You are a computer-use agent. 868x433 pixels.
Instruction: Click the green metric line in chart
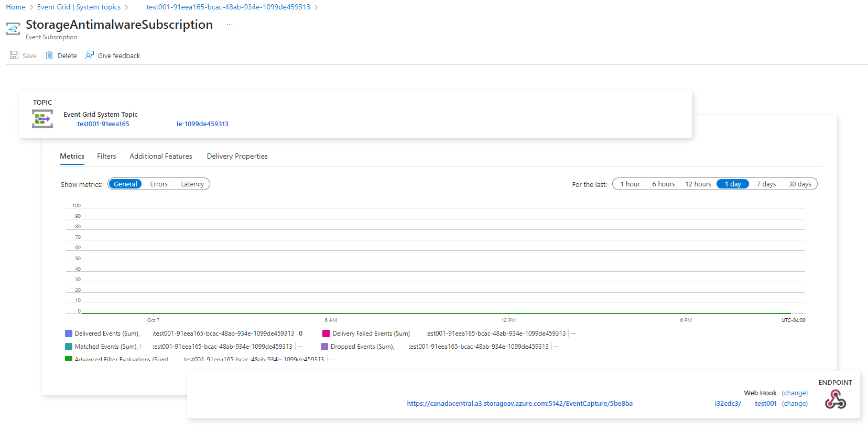(436, 313)
